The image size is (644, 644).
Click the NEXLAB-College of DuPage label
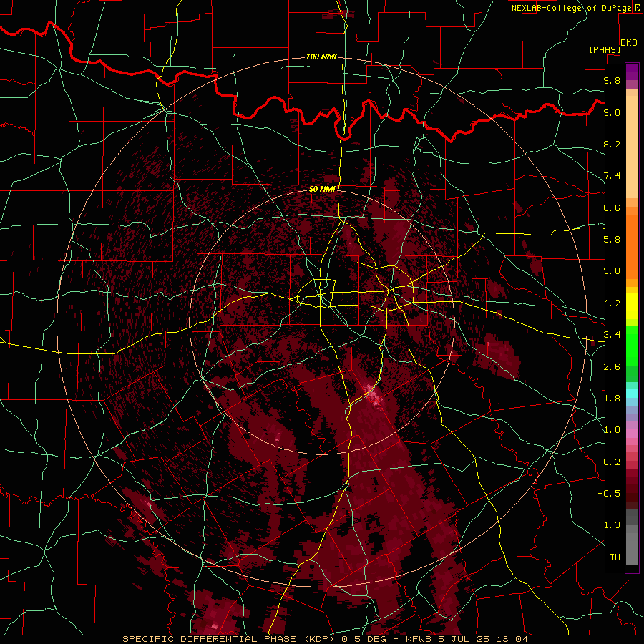571,8
